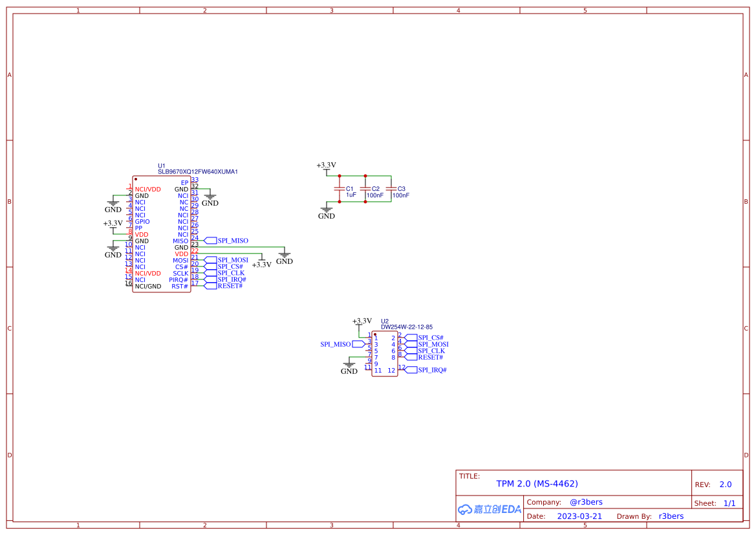
Task: Click the GND symbol below the capacitor bank
Action: 326,210
